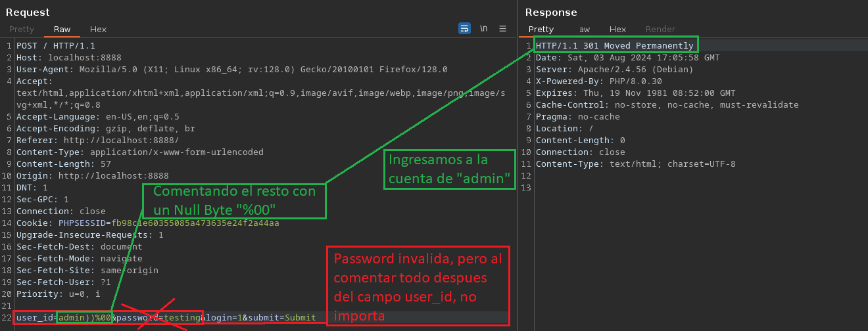Select Pretty tab in Response panel

tap(541, 30)
